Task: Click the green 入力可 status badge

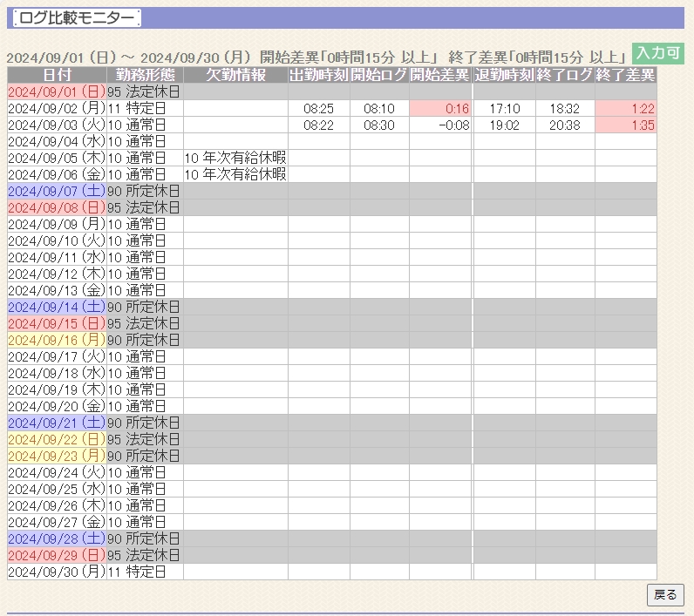Action: [657, 53]
